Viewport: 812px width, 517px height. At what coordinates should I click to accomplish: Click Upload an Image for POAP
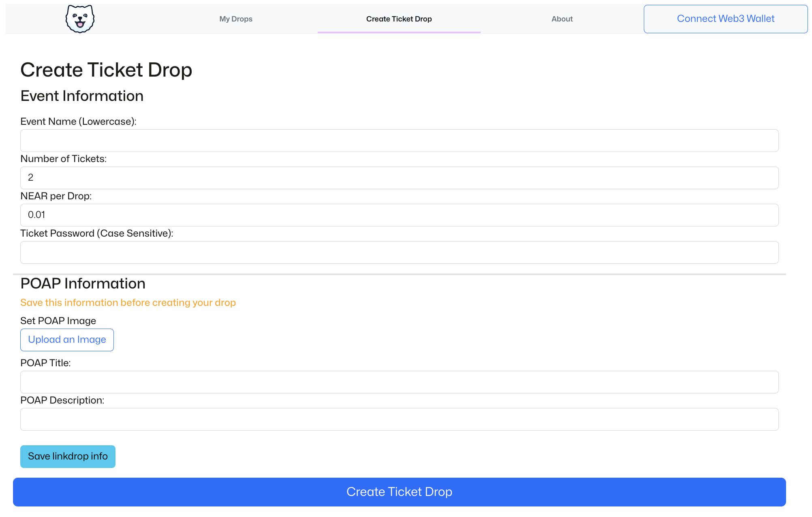pyautogui.click(x=67, y=340)
